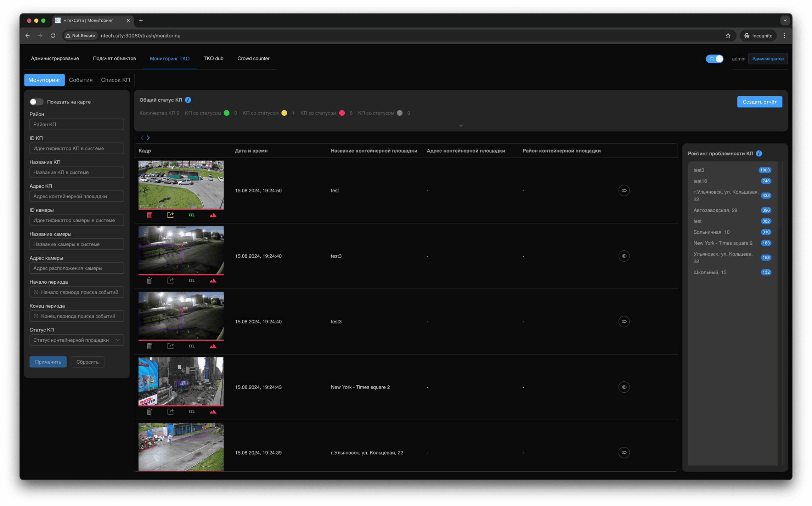The width and height of the screenshot is (812, 506).
Task: Click yellow export icon under first frame
Action: 170,215
